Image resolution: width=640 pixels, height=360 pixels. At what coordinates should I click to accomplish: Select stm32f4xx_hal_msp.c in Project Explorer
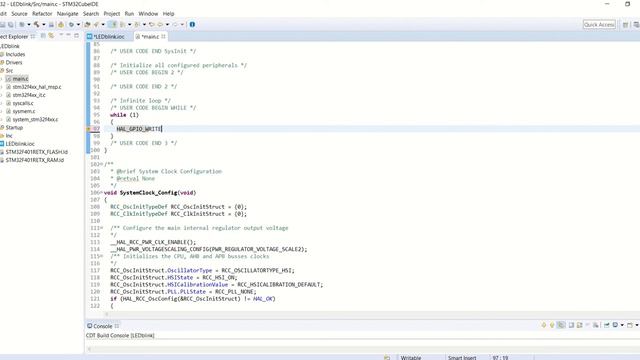pyautogui.click(x=37, y=87)
